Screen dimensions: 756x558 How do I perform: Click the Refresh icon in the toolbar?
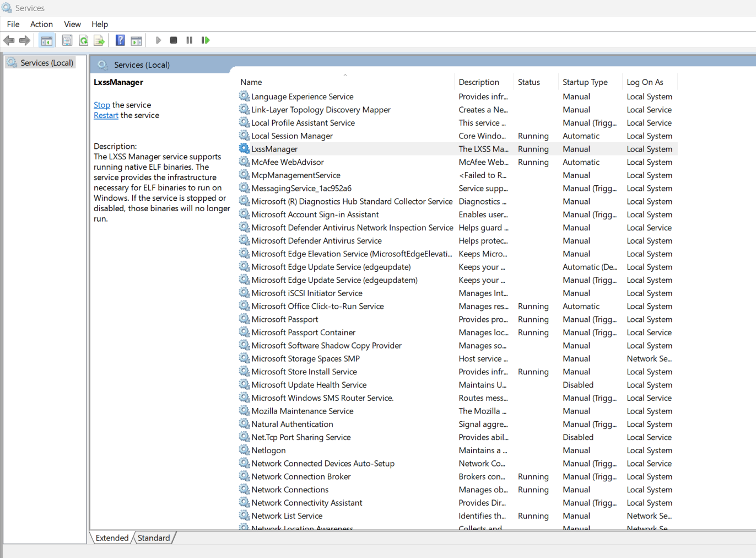pos(83,40)
